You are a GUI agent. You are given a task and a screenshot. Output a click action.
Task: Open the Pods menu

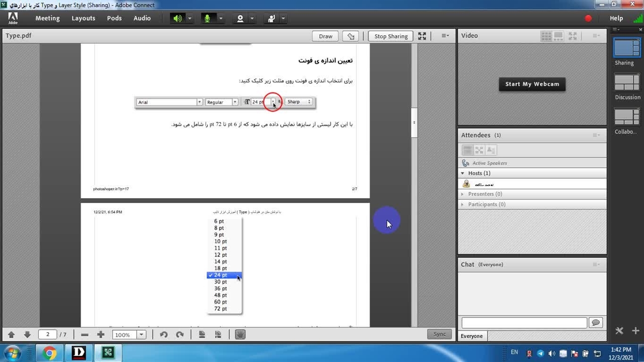(114, 18)
